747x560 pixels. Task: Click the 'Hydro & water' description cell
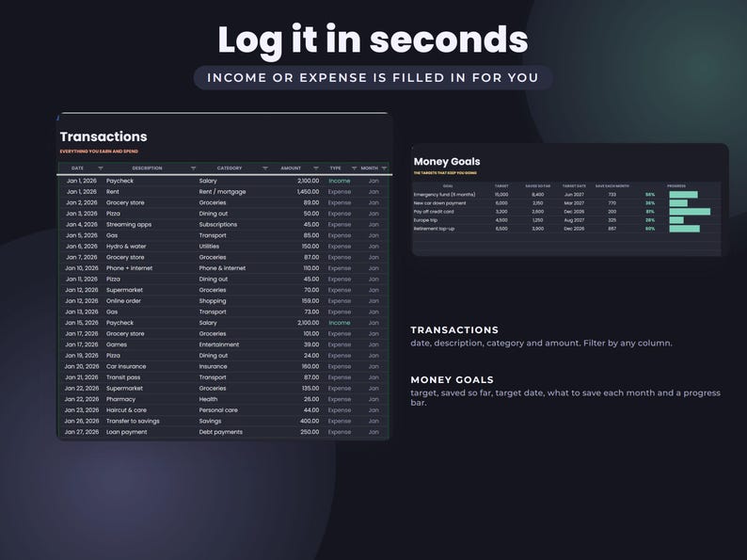click(x=126, y=247)
